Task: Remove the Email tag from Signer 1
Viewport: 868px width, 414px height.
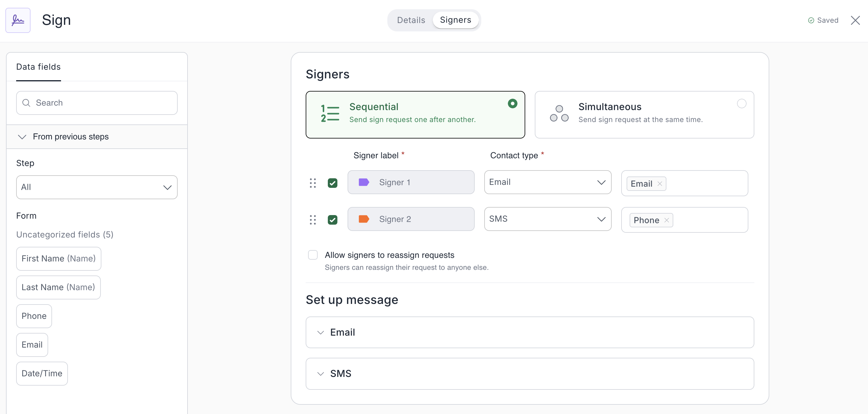Action: 660,184
